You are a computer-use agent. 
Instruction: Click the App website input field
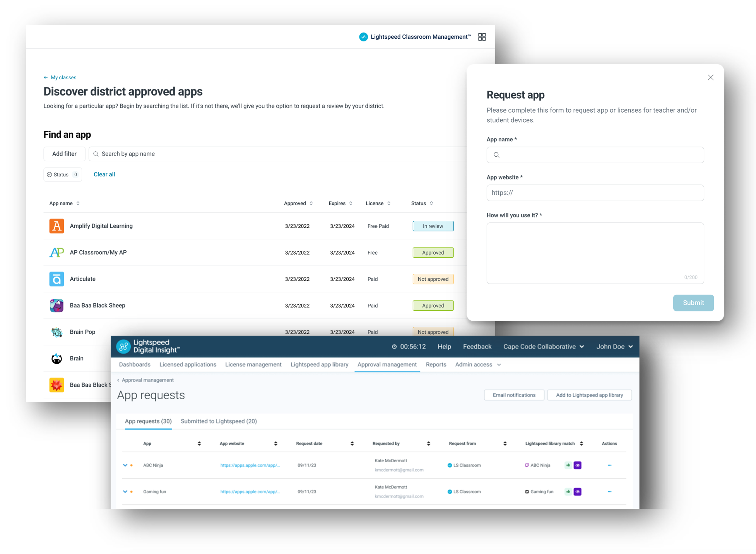[595, 193]
